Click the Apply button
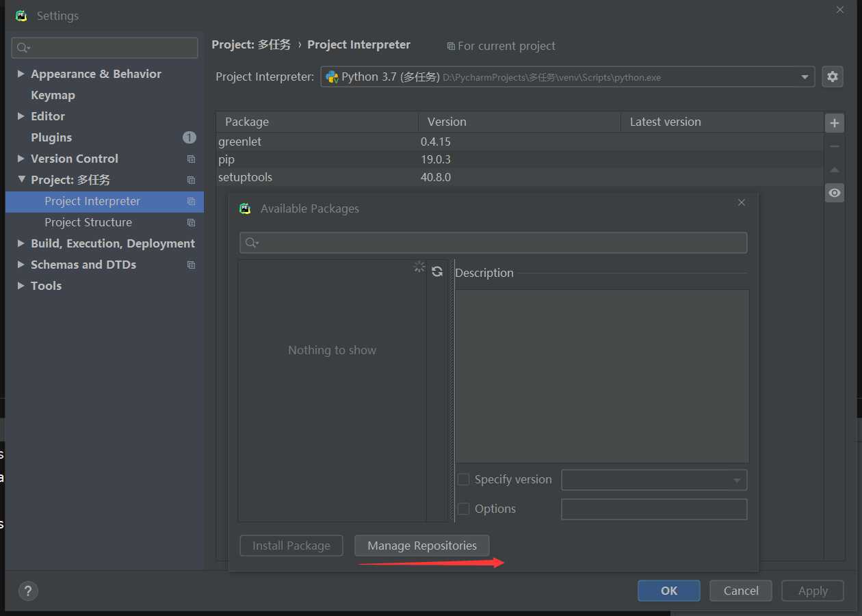 coord(813,591)
